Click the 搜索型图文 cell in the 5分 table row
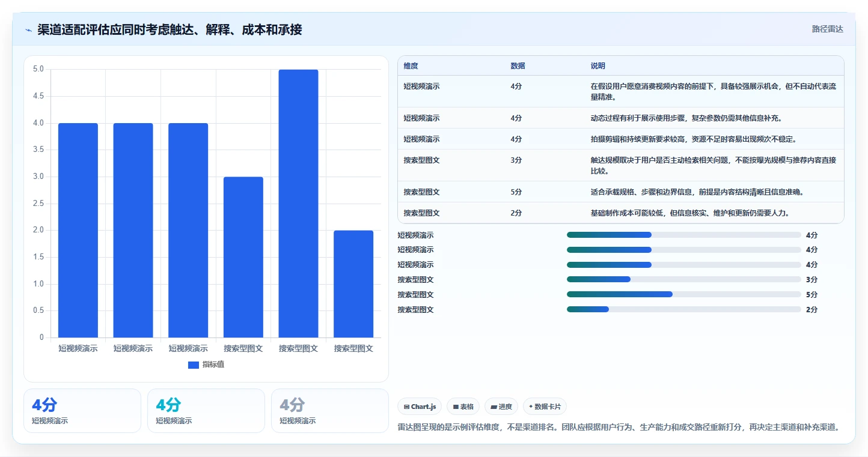The image size is (868, 457). pos(422,192)
